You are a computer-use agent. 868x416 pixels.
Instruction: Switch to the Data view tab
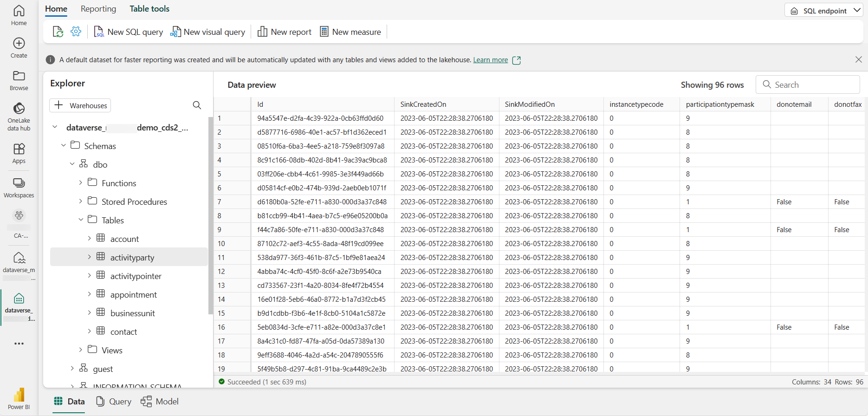coord(70,402)
